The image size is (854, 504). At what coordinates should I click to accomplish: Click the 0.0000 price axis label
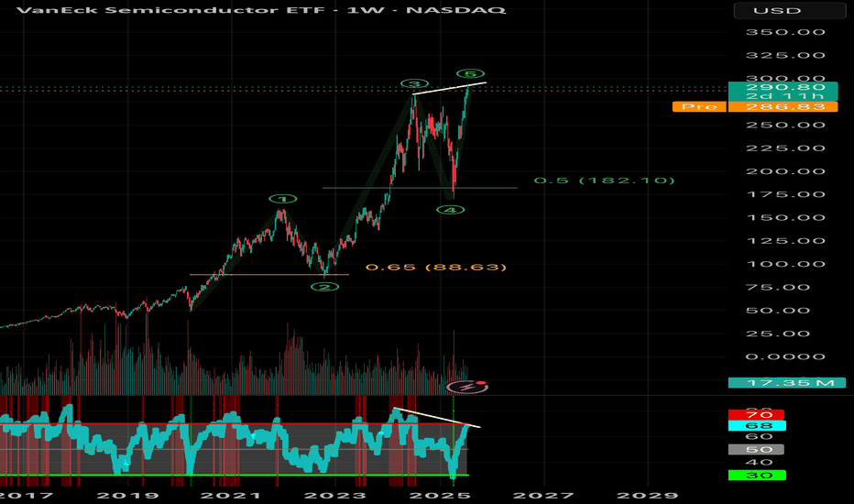click(785, 356)
